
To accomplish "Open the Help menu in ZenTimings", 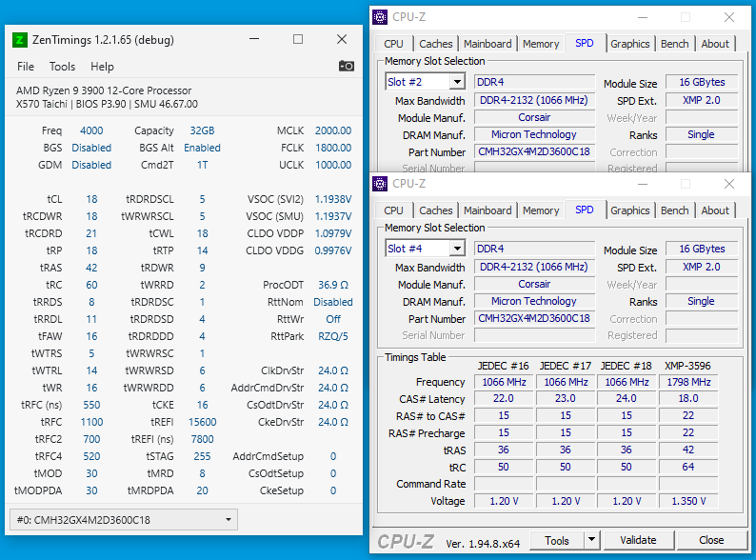I will point(102,67).
